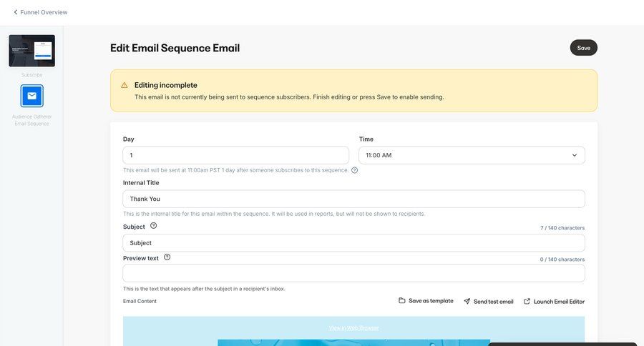The width and height of the screenshot is (644, 346).
Task: Open the Subject help icon
Action: point(154,226)
